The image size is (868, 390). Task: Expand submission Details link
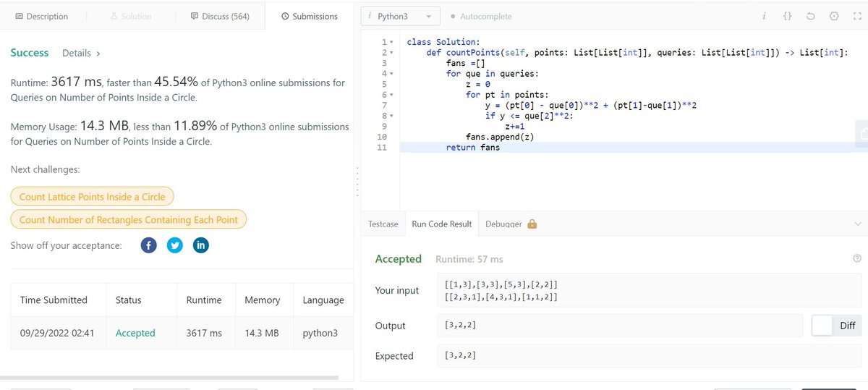(81, 53)
